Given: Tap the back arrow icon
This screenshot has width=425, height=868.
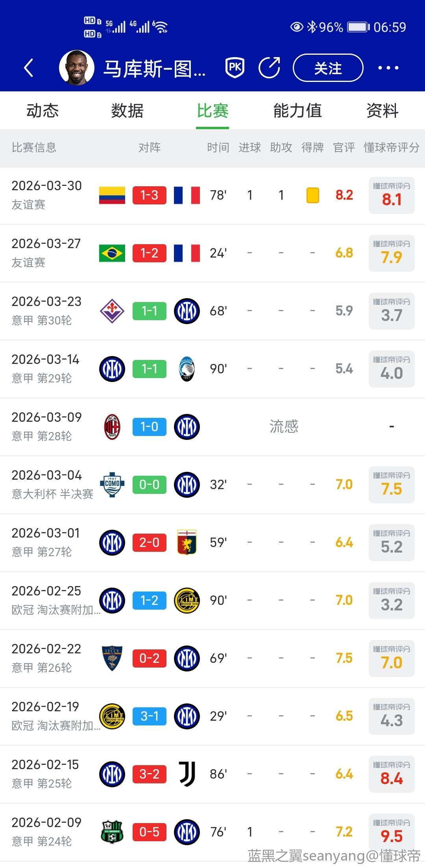Looking at the screenshot, I should coord(28,68).
